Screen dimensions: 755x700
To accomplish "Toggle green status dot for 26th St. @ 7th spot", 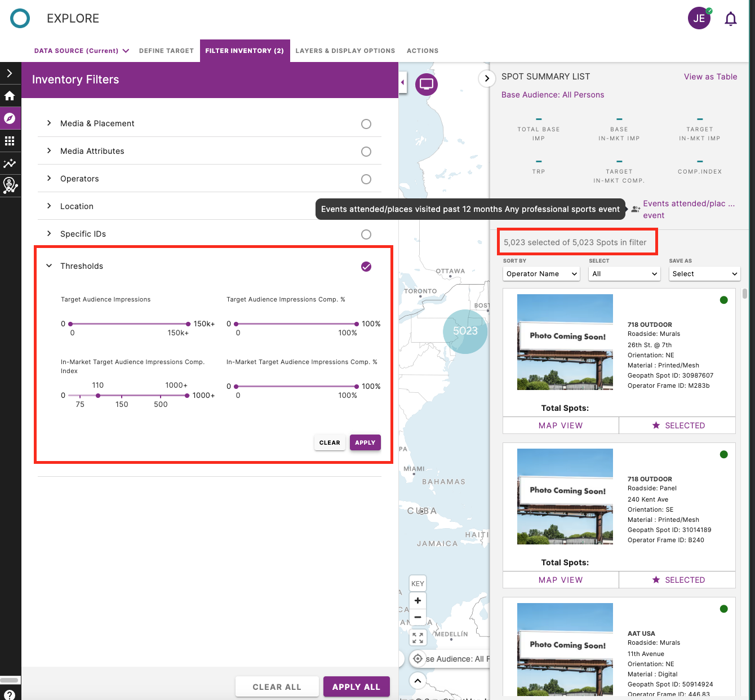I will (x=724, y=300).
